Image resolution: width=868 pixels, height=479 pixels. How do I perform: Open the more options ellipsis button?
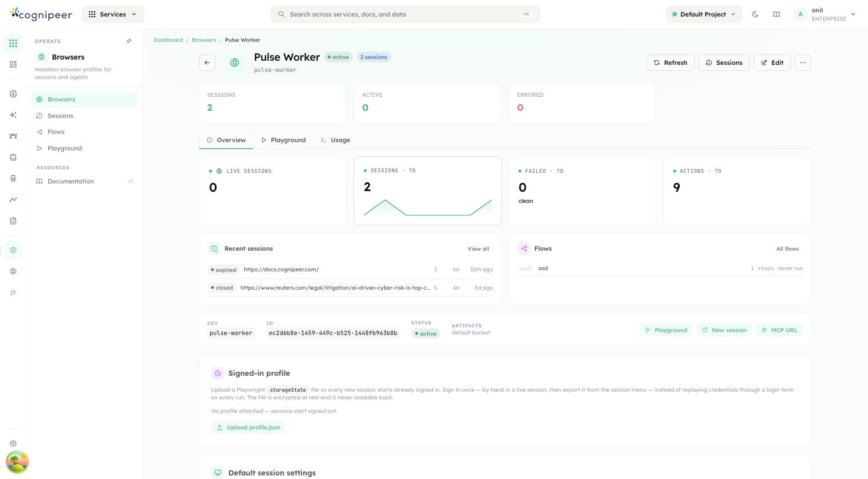[803, 63]
